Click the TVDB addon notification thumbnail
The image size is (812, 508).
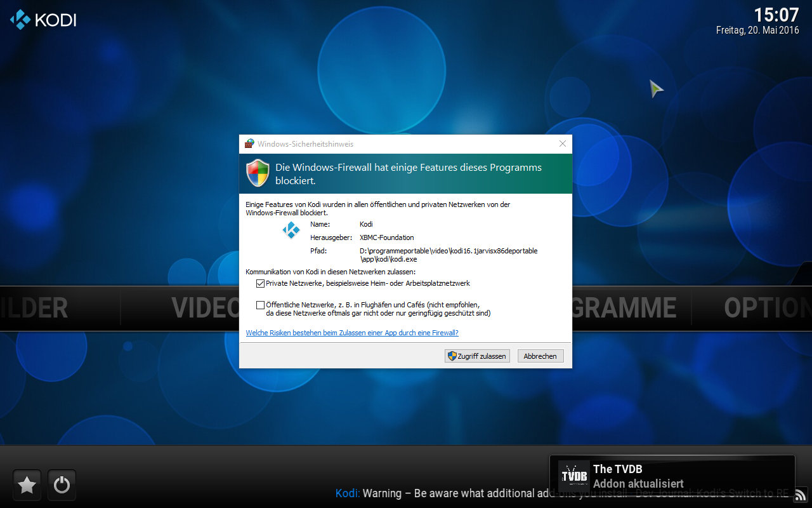pos(574,476)
